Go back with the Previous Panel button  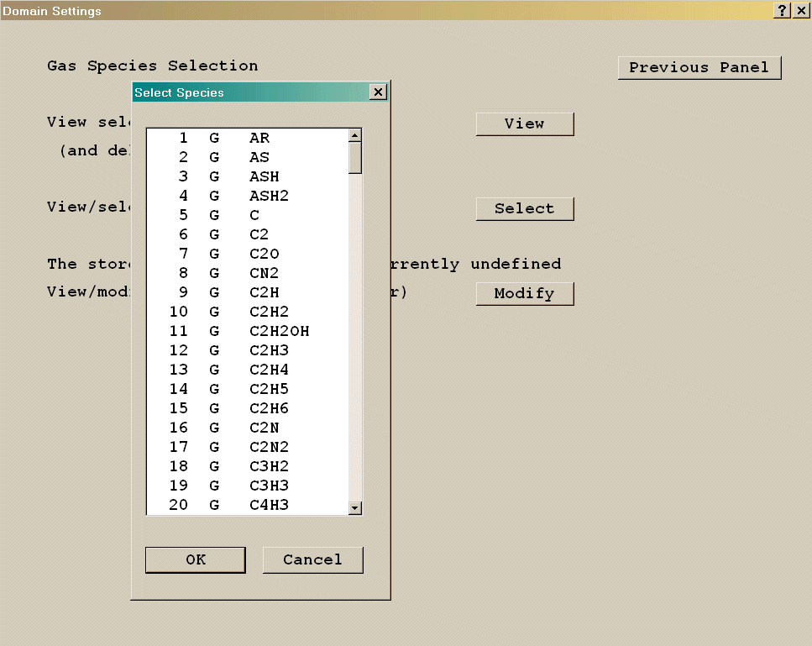pyautogui.click(x=699, y=68)
